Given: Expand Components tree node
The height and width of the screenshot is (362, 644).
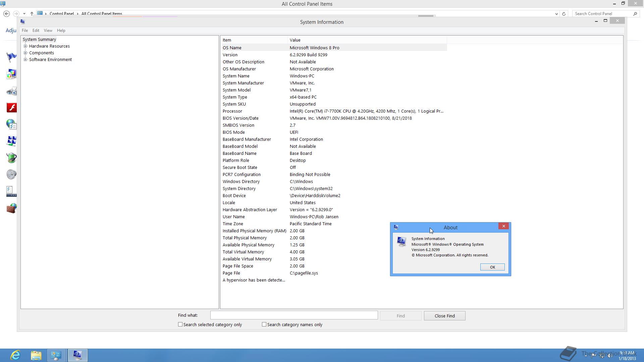Looking at the screenshot, I should (25, 53).
